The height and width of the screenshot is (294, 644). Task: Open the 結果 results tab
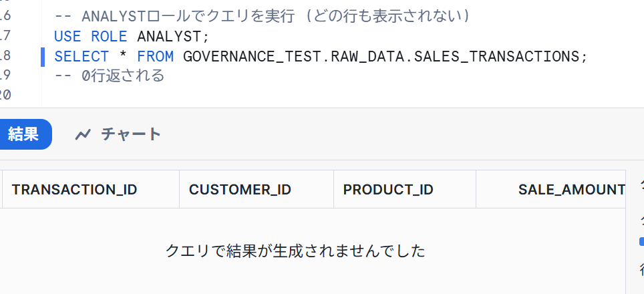(x=23, y=134)
